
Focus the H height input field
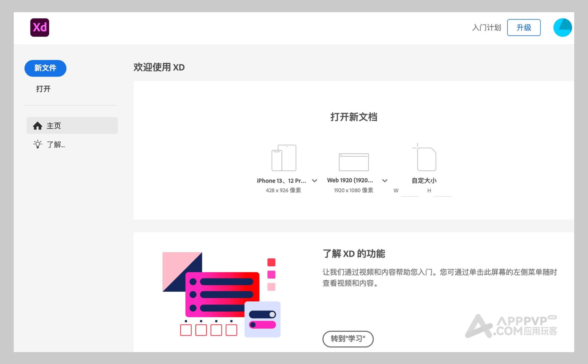coord(442,191)
